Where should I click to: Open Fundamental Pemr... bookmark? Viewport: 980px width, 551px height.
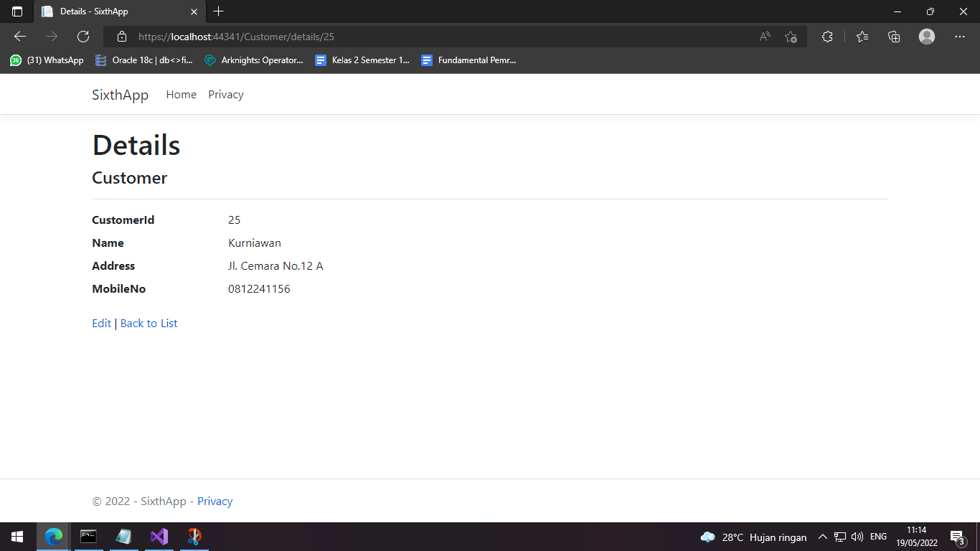click(468, 60)
